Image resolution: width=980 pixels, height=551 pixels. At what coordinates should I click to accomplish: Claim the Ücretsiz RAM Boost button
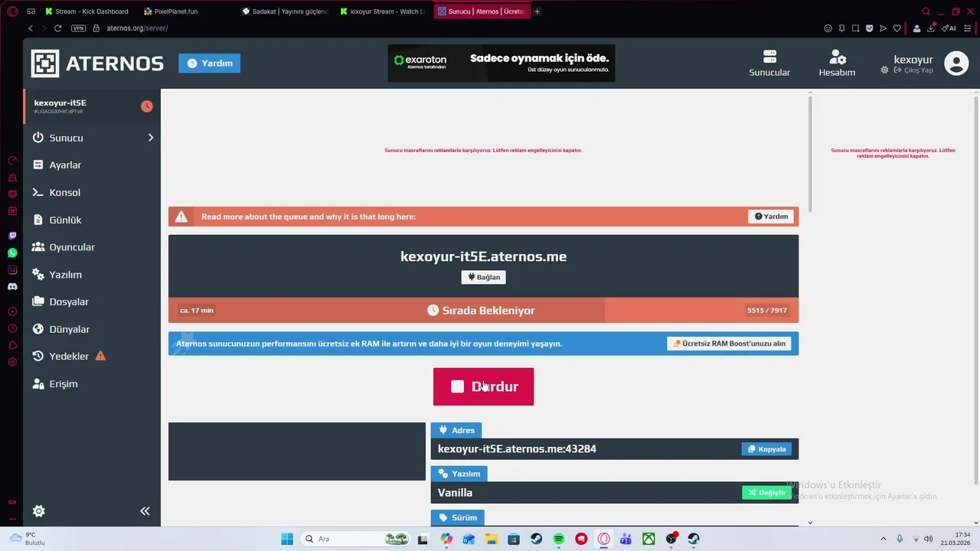(x=729, y=344)
